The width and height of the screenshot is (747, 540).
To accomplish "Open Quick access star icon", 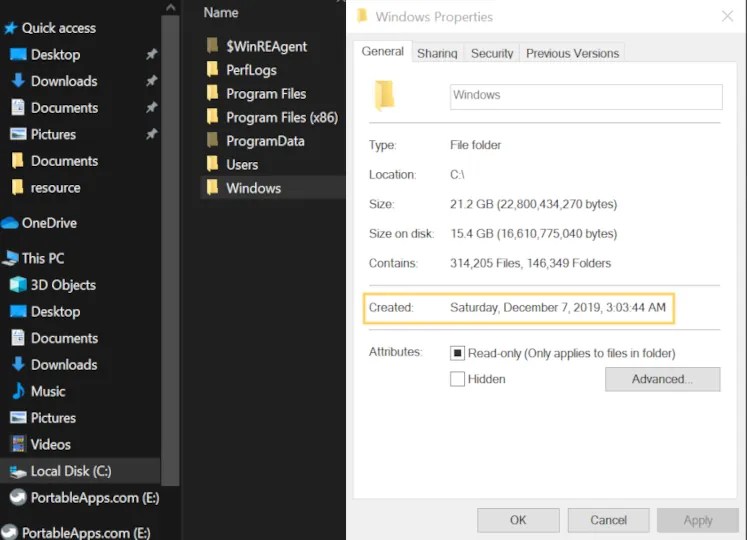I will coord(10,28).
